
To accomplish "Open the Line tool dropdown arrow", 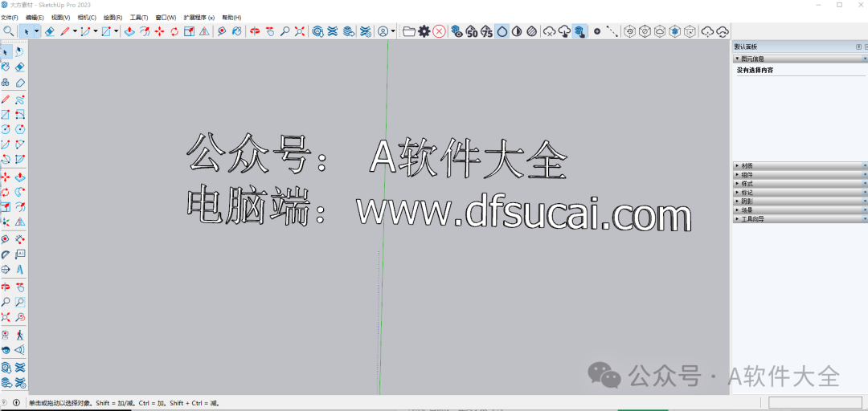I will pos(75,31).
